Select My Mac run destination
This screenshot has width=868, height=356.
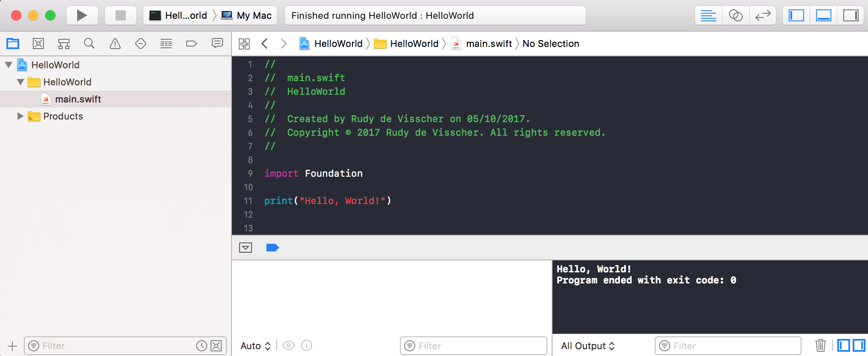coord(247,16)
